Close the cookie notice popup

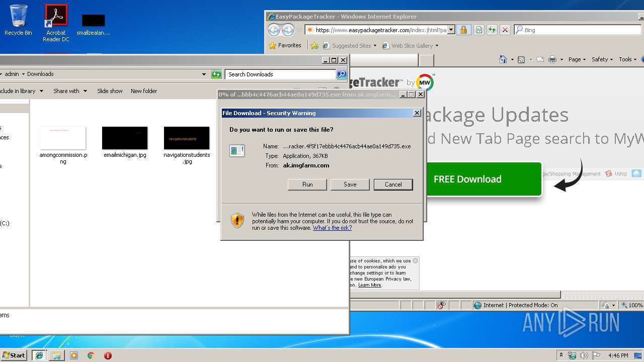point(415,260)
